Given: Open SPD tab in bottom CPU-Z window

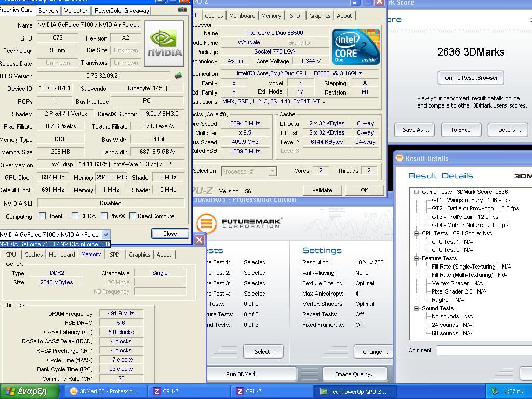Looking at the screenshot, I should [x=115, y=255].
